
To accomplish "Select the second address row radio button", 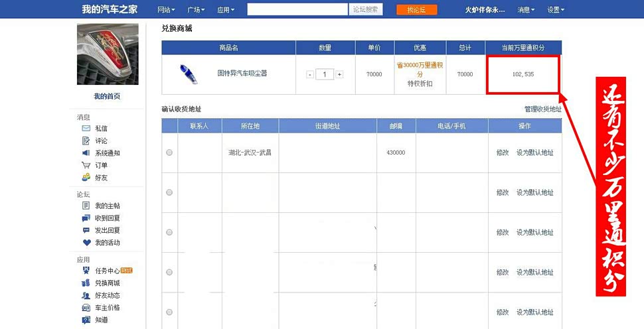I will [x=169, y=192].
